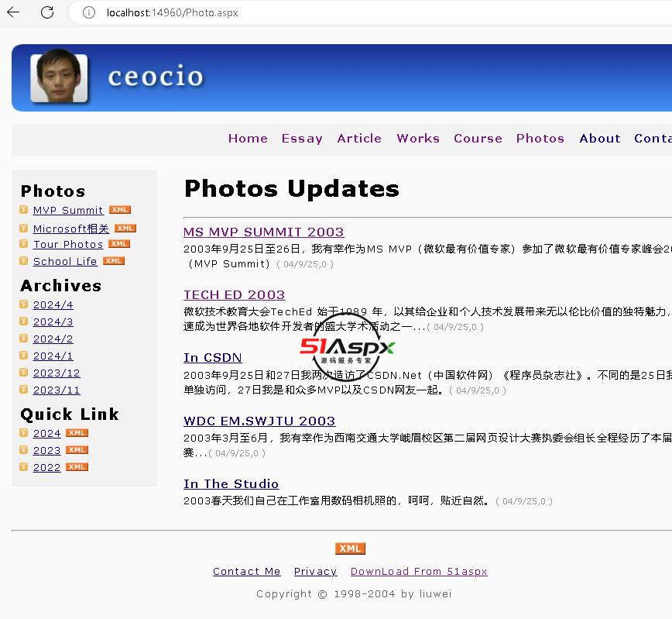Click bullet icon next to 2024/3
This screenshot has width=672, height=619.
(x=23, y=322)
